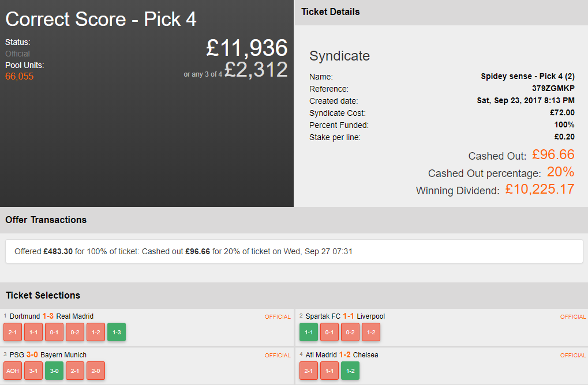
Task: Select 0-2 score in Dortmund–Real Madrid leg
Action: pos(75,332)
